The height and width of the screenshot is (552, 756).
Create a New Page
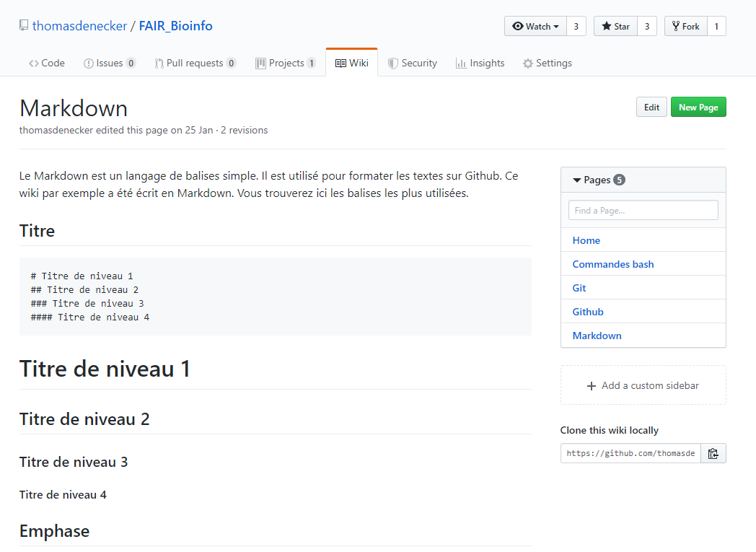point(698,108)
